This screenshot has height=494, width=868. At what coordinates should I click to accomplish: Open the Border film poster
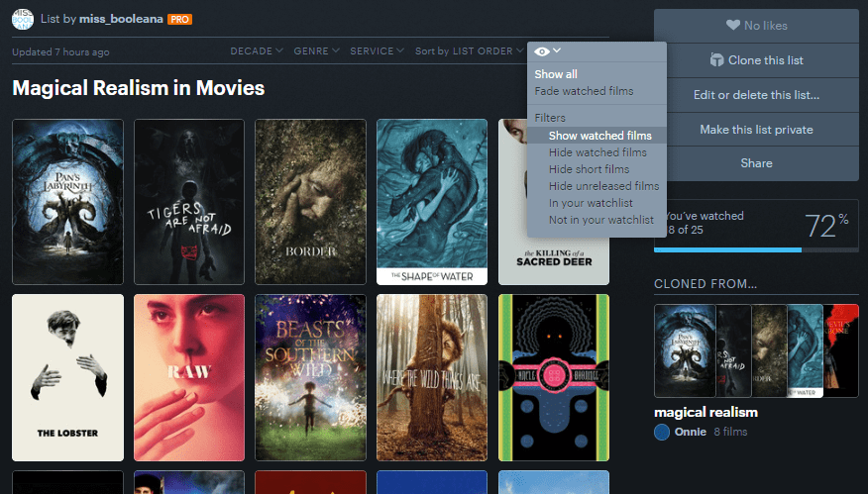coord(310,202)
